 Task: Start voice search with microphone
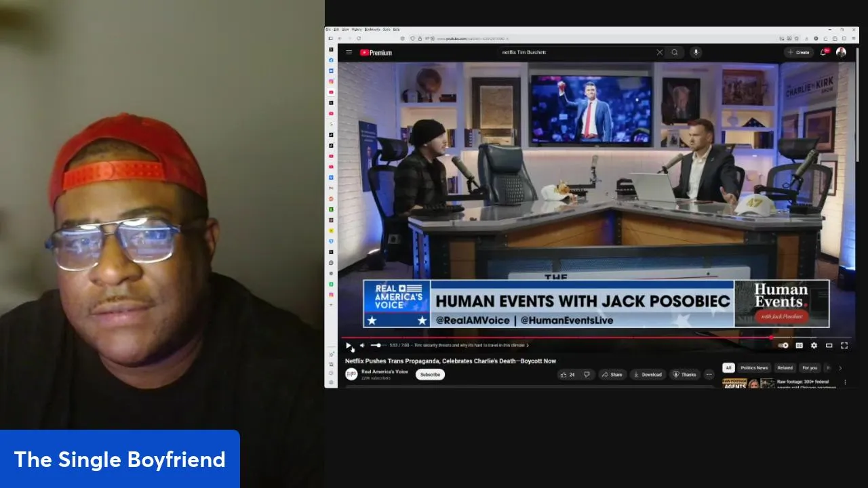(695, 52)
